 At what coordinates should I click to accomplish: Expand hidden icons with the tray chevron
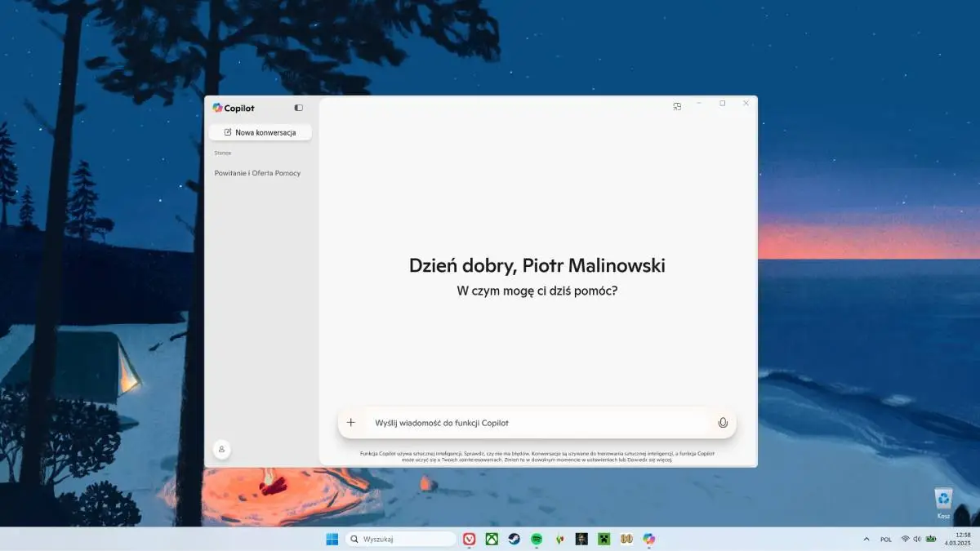tap(866, 539)
